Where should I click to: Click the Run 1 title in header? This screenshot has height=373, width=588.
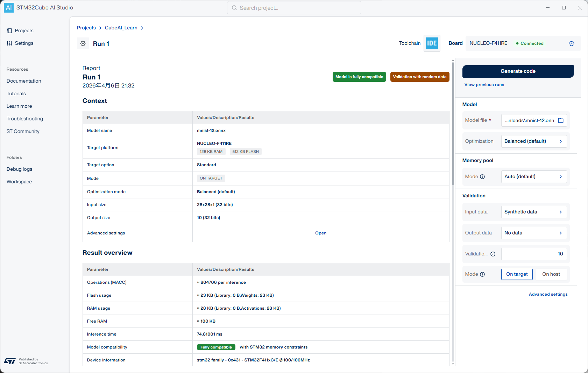point(101,44)
